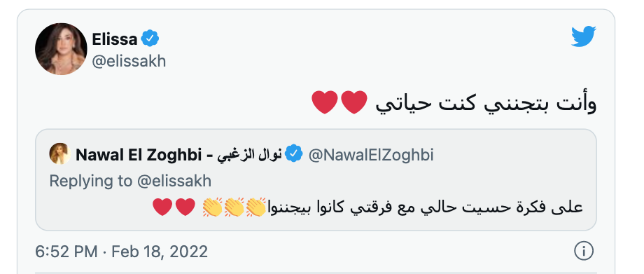Screen dimensions: 644x274
Task: Open the quoted tweet card
Action: tap(316, 180)
